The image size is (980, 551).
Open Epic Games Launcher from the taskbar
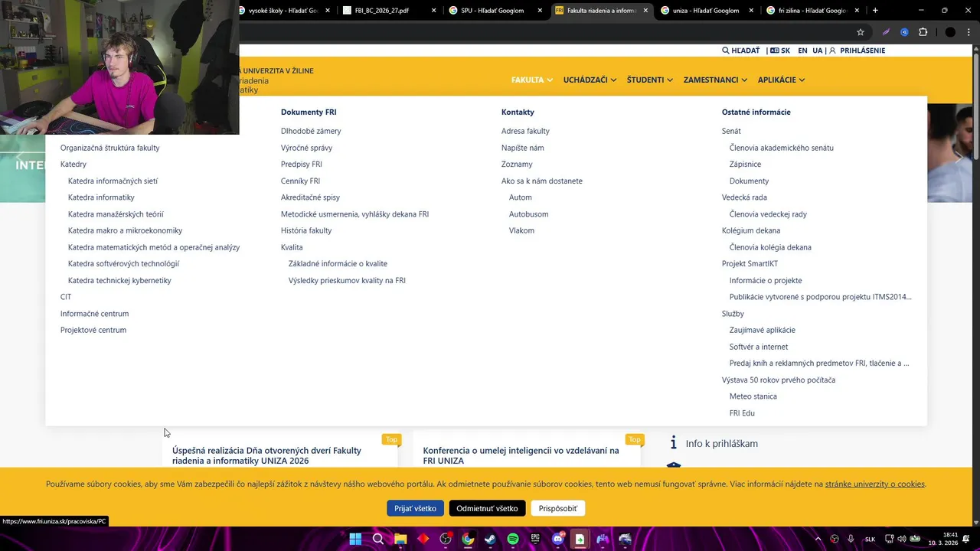tap(535, 539)
